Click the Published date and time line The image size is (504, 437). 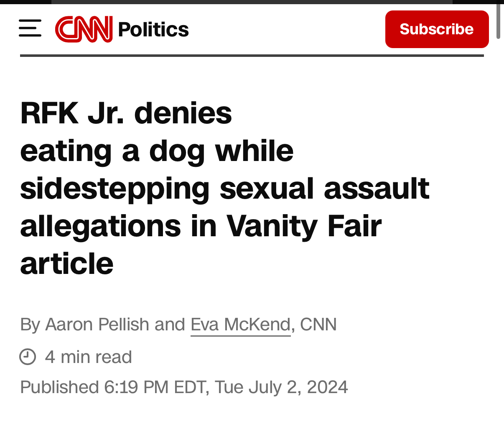[x=184, y=387]
